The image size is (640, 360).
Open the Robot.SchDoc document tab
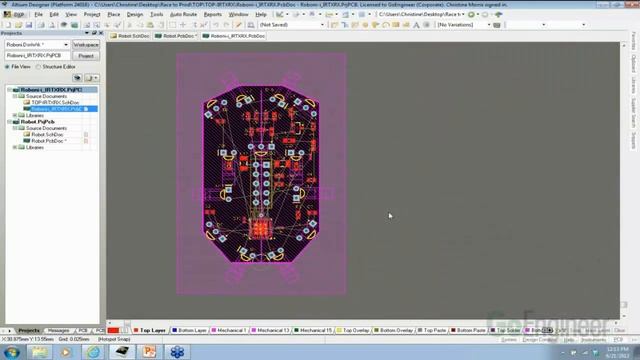coord(130,36)
